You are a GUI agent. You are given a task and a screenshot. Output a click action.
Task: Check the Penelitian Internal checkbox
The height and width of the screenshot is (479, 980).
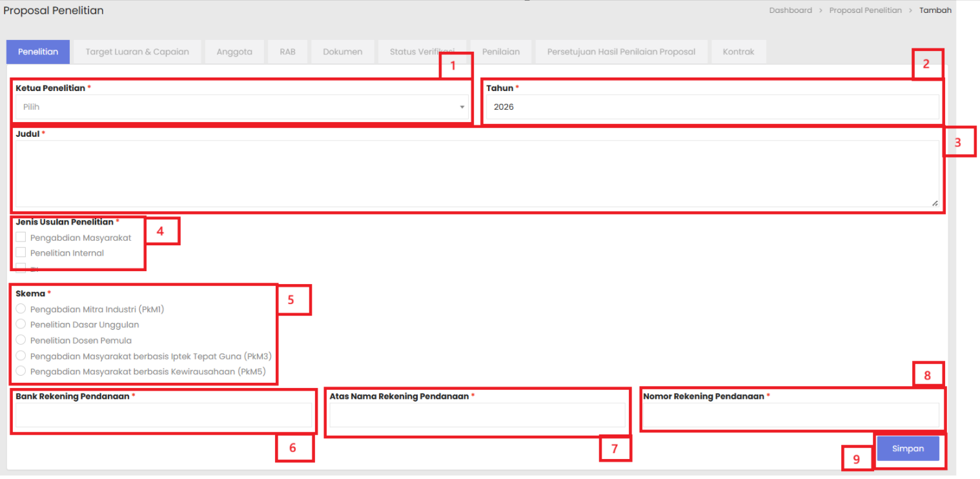[x=21, y=253]
